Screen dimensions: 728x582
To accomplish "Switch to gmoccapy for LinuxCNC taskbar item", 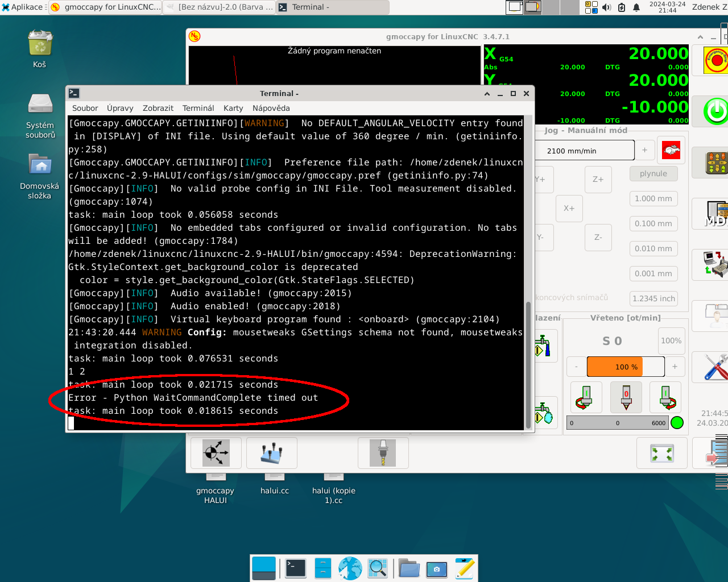I will (106, 7).
